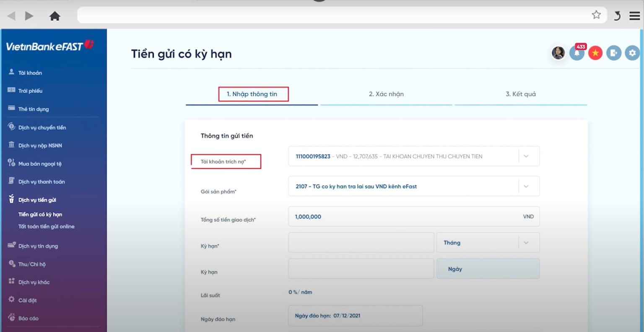
Task: Open Mua bán ngoại tệ currency exchange icon
Action: pyautogui.click(x=11, y=163)
